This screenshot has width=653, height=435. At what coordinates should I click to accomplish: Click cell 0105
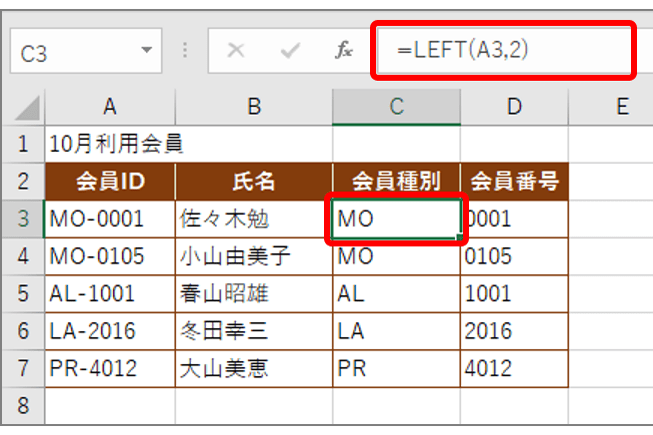(514, 256)
